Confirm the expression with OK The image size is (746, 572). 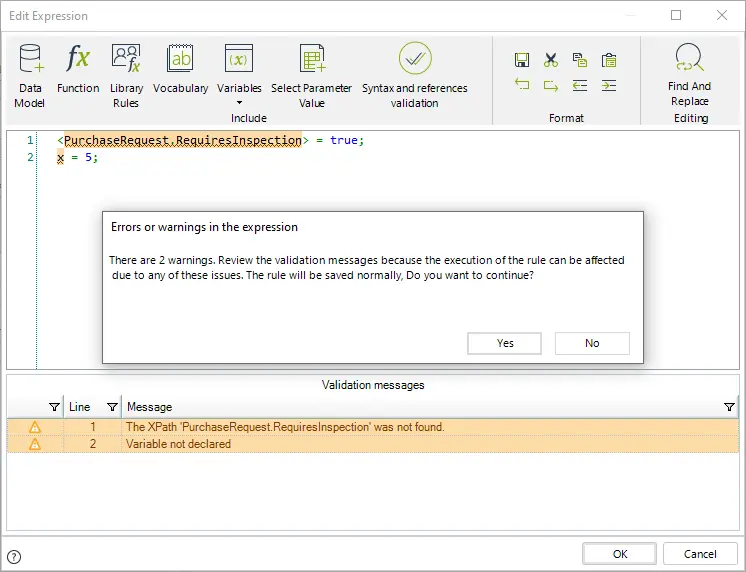pos(619,554)
